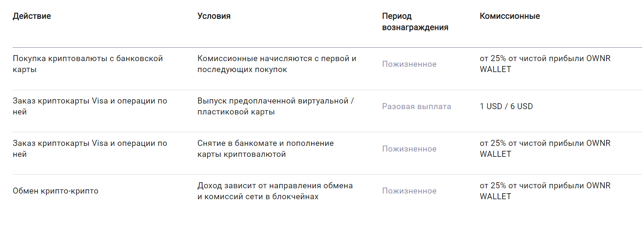The image size is (644, 225).
Task: Click the Действие column header
Action: tap(32, 16)
